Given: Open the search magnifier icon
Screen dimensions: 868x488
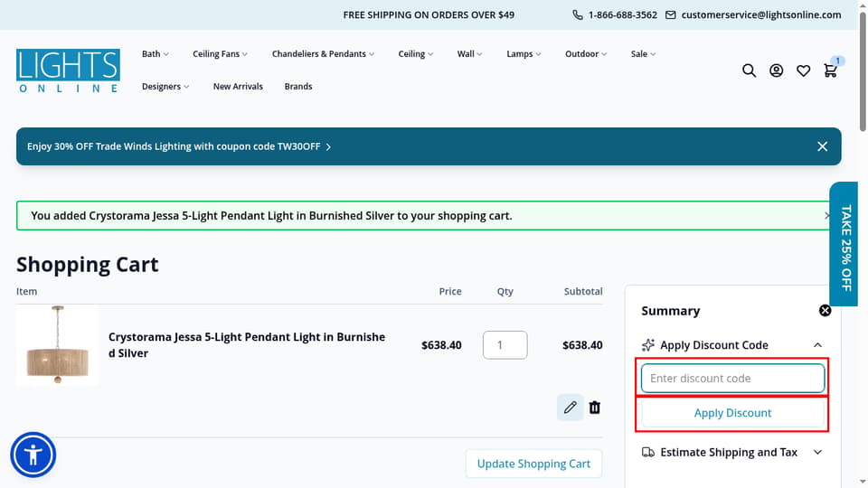Looking at the screenshot, I should (x=749, y=70).
